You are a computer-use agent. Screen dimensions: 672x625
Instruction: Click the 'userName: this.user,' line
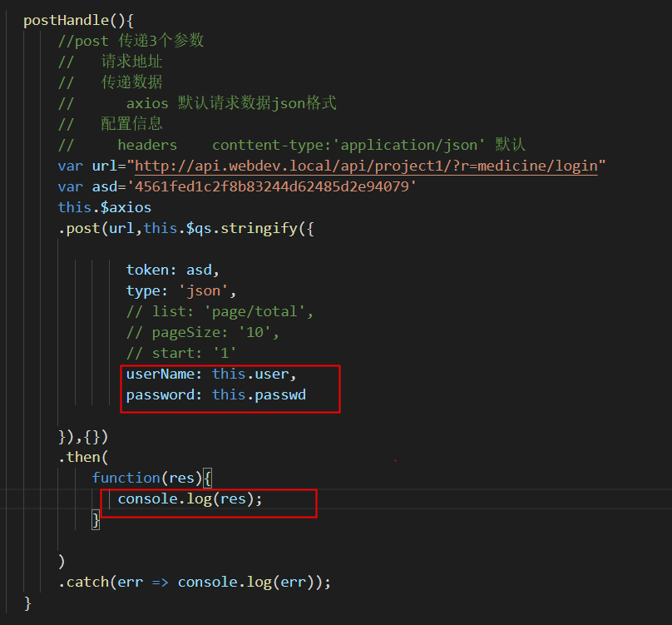coord(211,375)
